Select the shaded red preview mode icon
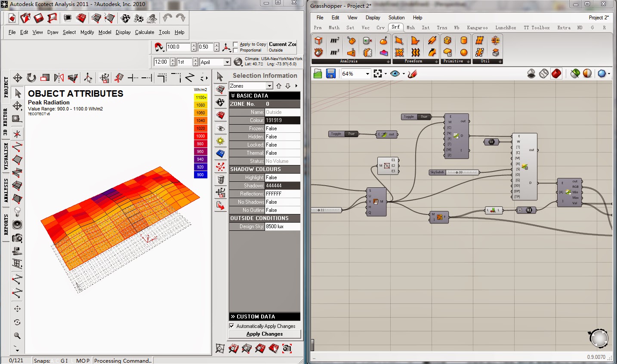This screenshot has height=364, width=617. coord(556,73)
